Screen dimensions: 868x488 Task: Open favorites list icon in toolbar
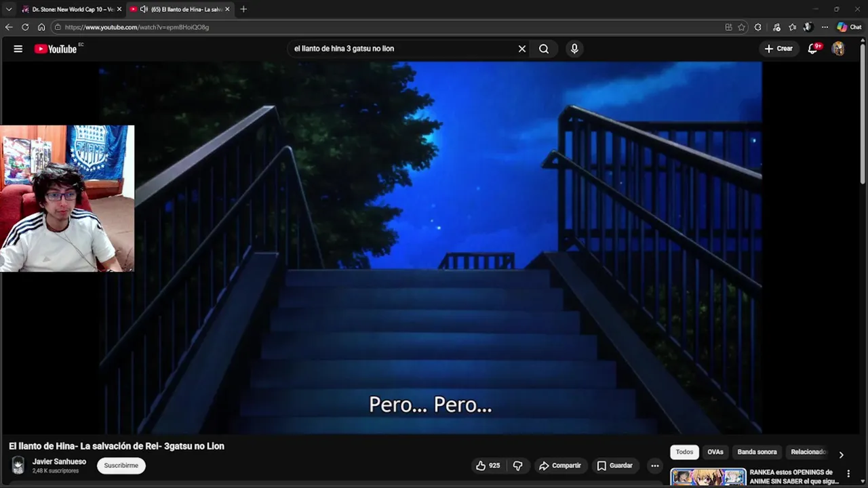(792, 27)
